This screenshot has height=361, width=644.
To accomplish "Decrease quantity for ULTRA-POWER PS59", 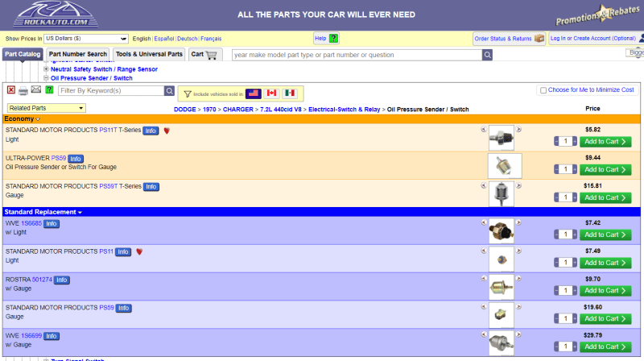I will pyautogui.click(x=556, y=169).
